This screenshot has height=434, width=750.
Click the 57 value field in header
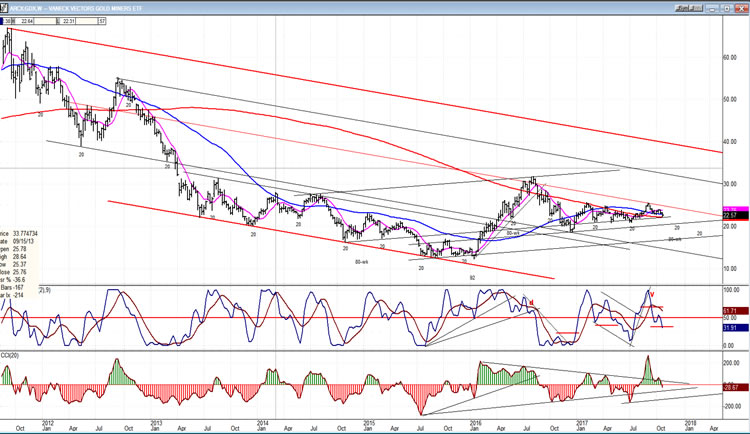(x=102, y=17)
